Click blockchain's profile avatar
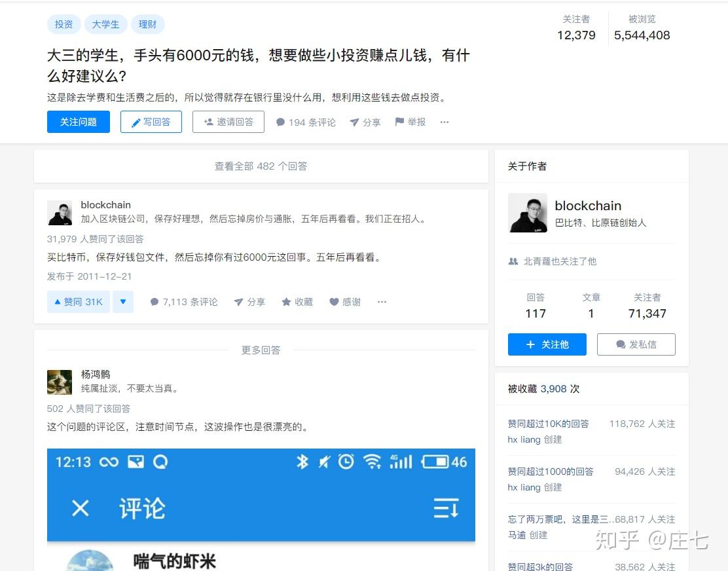 (x=60, y=212)
